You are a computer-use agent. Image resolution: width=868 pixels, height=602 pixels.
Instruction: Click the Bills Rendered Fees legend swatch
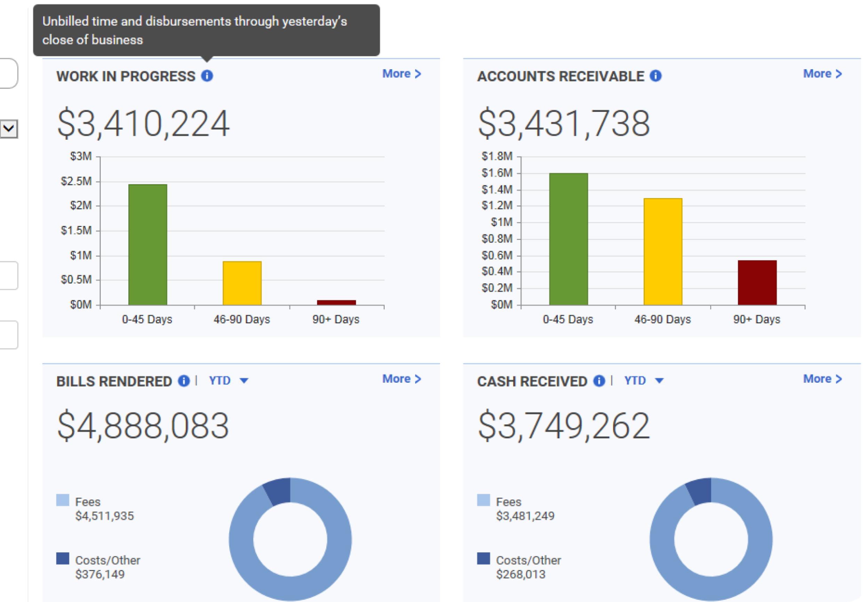click(x=63, y=500)
